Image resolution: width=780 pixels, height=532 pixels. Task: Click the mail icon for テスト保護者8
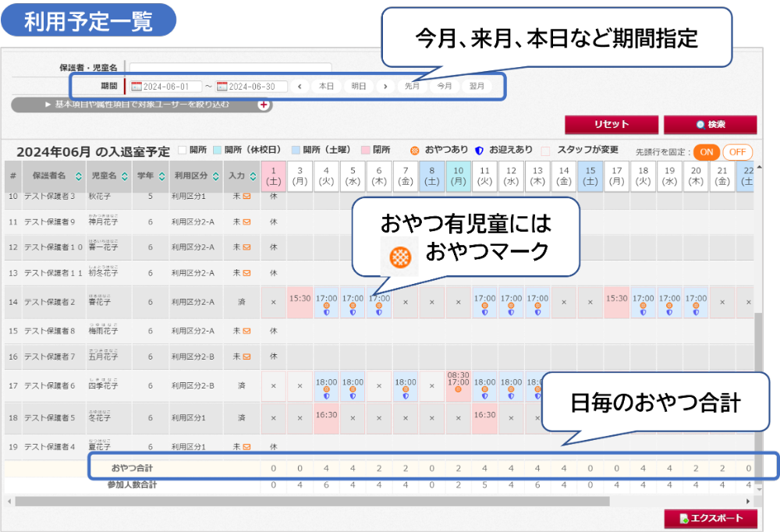point(246,331)
